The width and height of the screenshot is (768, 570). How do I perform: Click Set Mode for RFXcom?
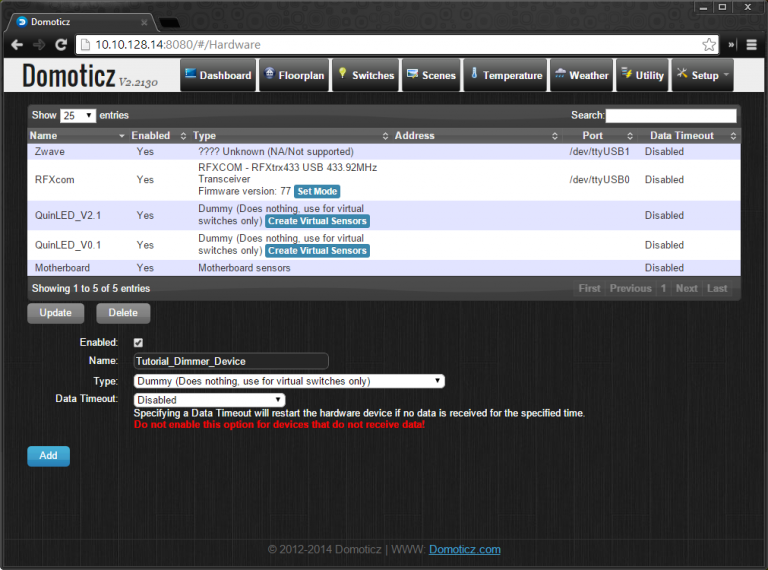click(x=317, y=192)
